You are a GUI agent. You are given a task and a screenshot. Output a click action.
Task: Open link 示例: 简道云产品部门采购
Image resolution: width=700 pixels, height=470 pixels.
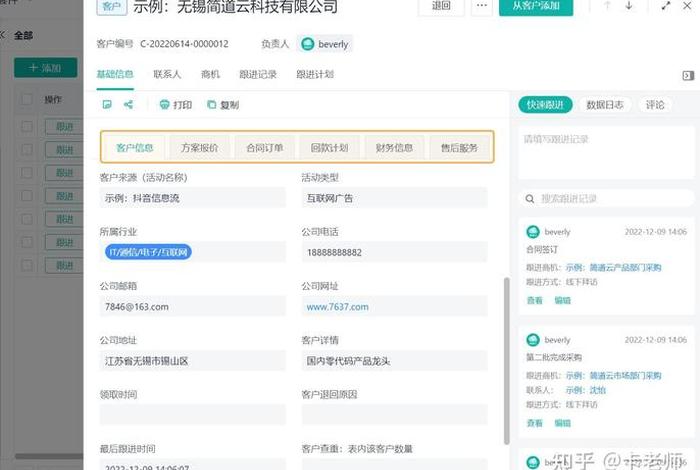[x=613, y=267]
